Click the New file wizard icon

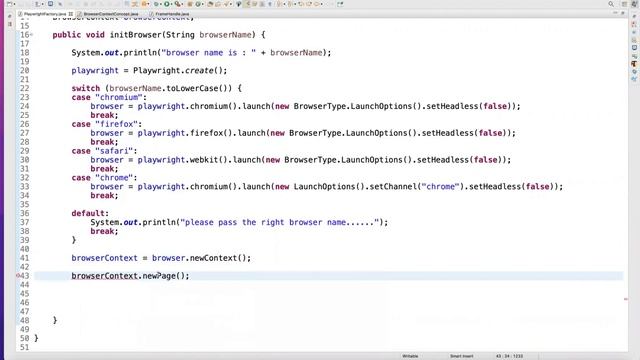pos(9,4)
